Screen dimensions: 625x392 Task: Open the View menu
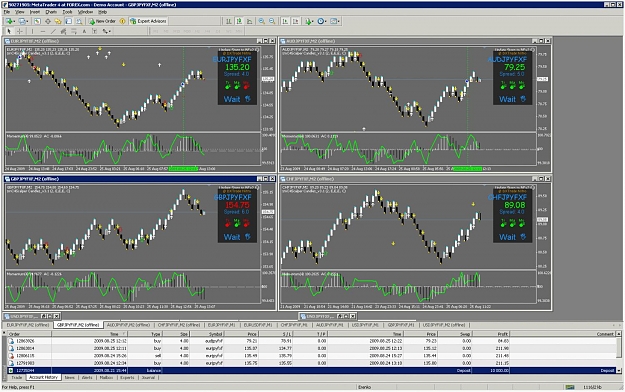pos(20,12)
